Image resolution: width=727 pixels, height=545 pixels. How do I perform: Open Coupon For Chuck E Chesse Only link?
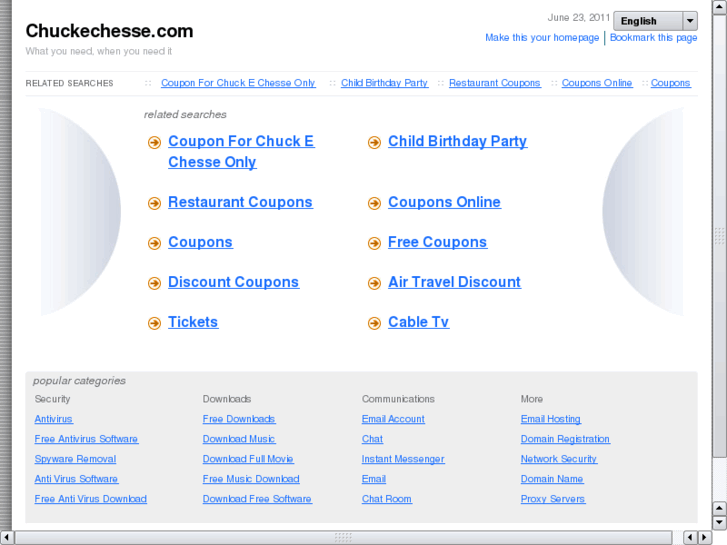coord(241,151)
